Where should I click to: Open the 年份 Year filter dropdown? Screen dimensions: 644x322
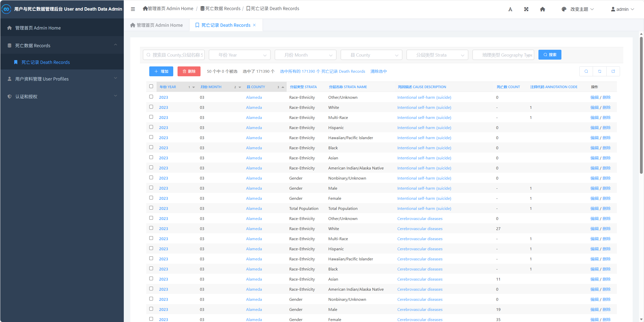(x=239, y=55)
